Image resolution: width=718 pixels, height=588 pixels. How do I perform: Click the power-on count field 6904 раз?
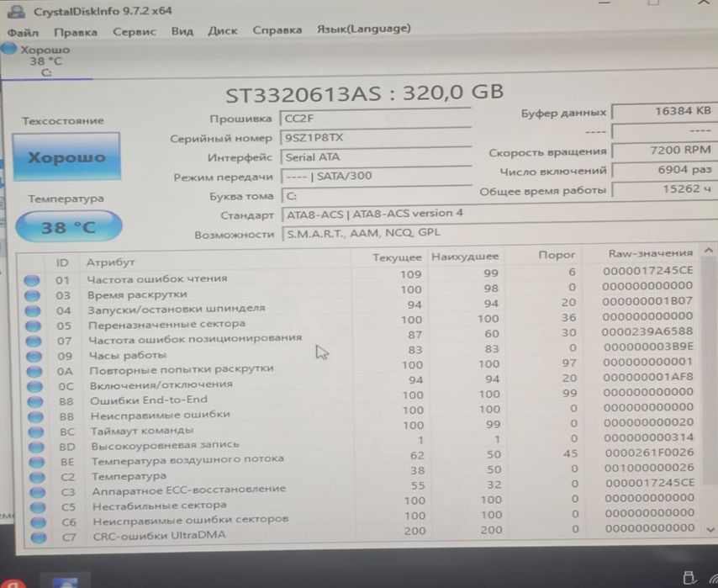coord(664,170)
